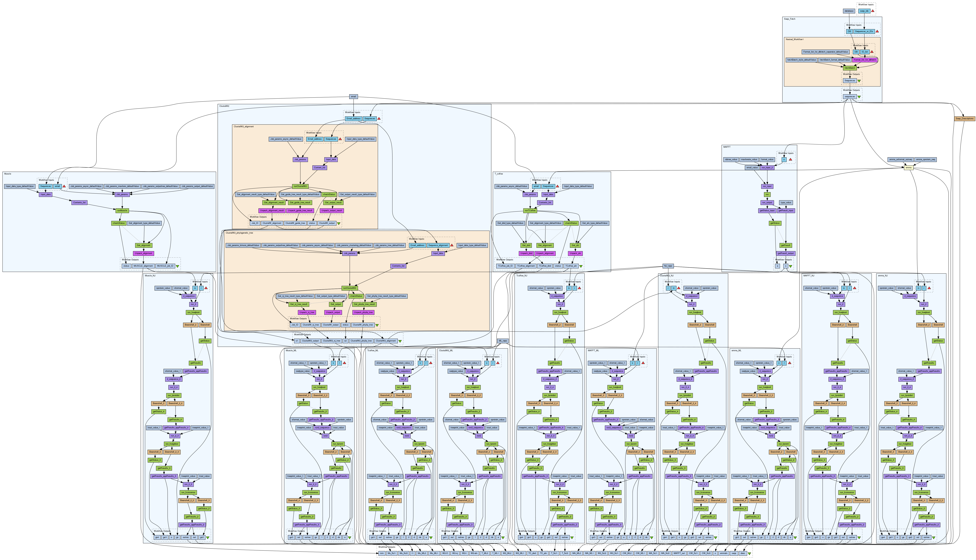Click red triangle beside Sequence_alignment input
The width and height of the screenshot is (976, 560).
coord(452,245)
